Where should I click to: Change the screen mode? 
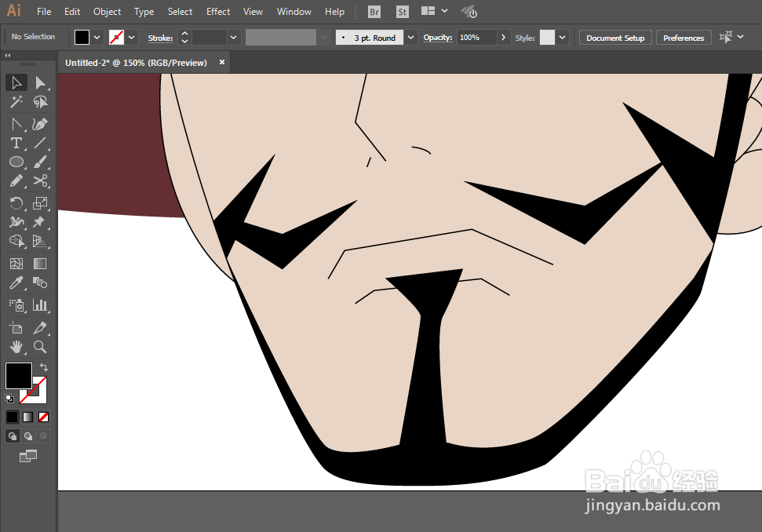tap(28, 456)
